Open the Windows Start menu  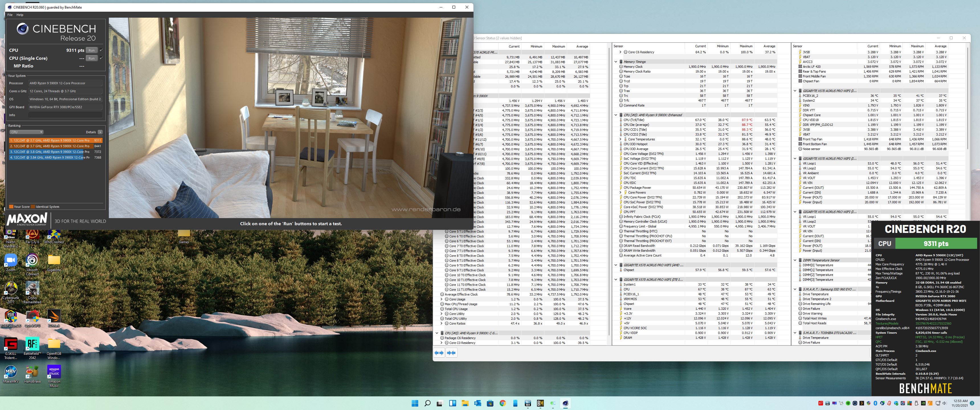click(415, 403)
